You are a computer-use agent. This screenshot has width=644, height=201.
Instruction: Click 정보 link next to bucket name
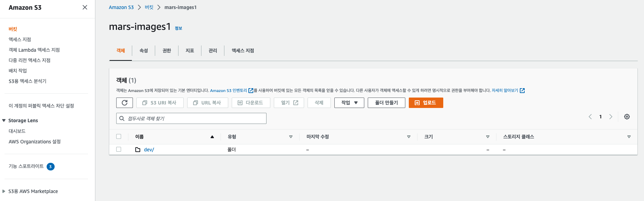pos(178,28)
